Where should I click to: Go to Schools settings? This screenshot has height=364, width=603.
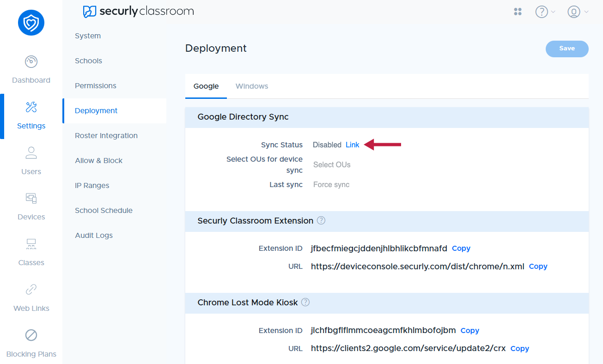tap(88, 61)
